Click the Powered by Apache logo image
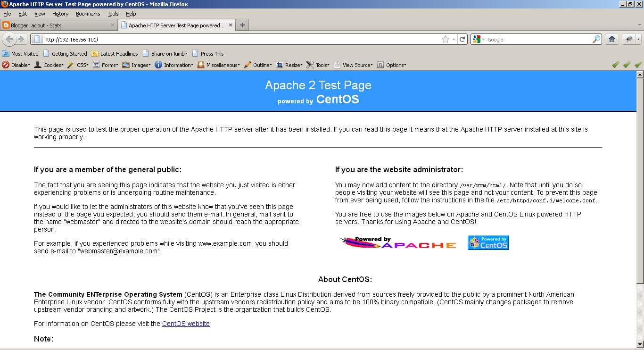 pos(398,242)
